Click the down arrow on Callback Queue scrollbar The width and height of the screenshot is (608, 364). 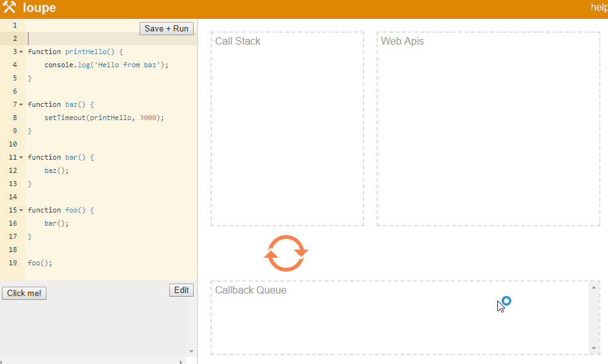tap(594, 346)
